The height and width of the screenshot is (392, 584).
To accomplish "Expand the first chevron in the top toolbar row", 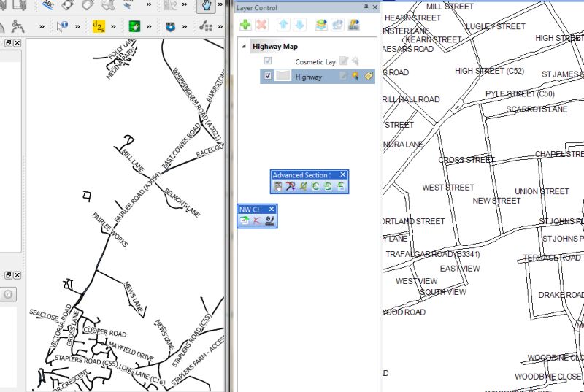I will point(149,4).
